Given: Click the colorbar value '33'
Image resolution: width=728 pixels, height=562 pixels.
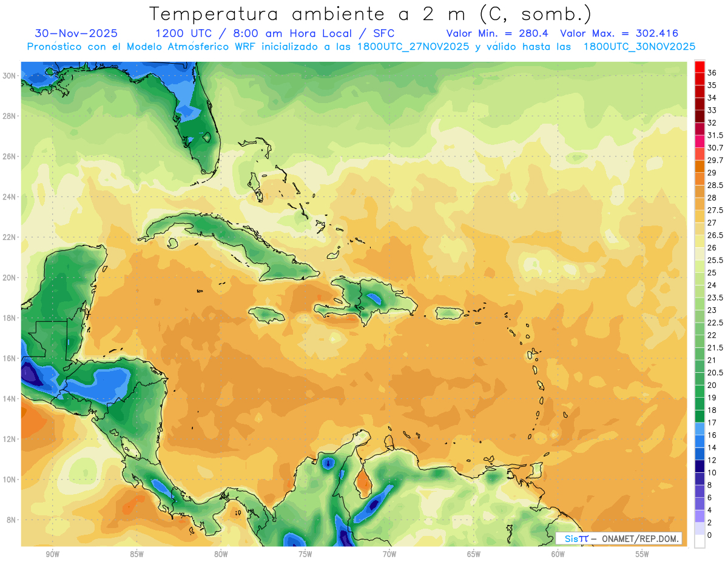Looking at the screenshot, I should pyautogui.click(x=712, y=110).
